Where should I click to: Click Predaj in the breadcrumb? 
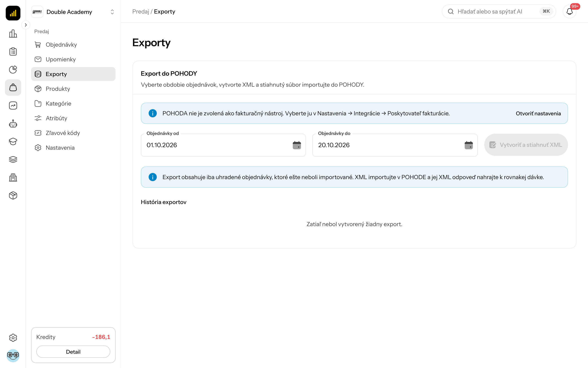coord(140,11)
